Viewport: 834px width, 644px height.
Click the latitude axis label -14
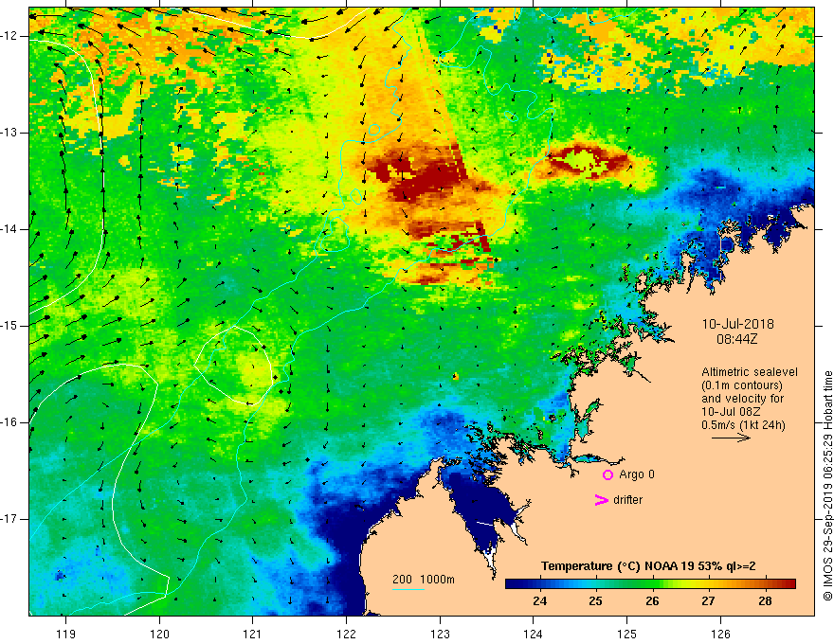(10, 229)
